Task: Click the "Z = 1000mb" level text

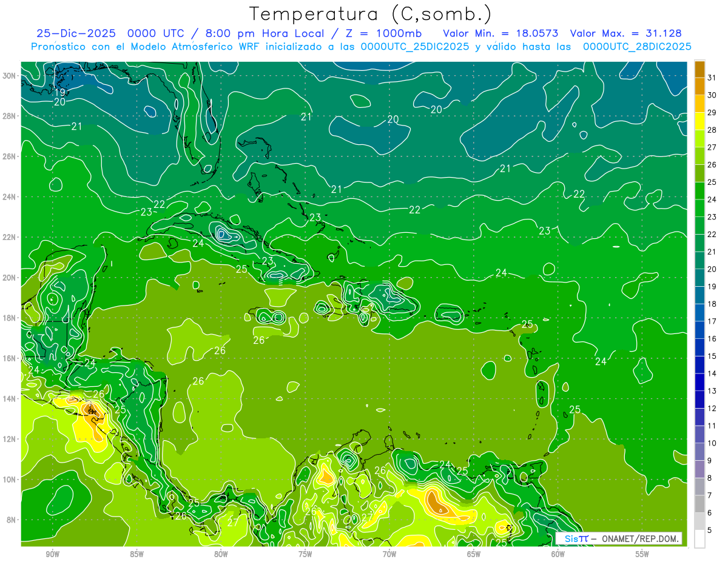Action: click(385, 34)
